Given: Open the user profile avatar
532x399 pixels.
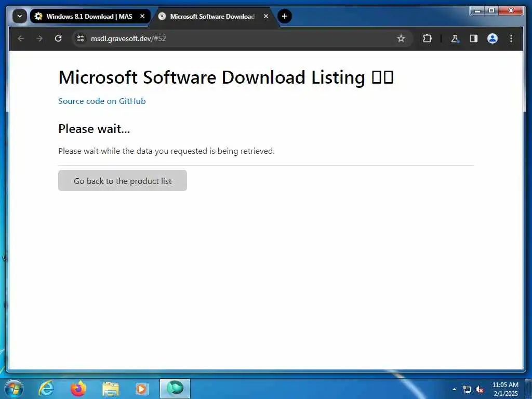Looking at the screenshot, I should [493, 38].
